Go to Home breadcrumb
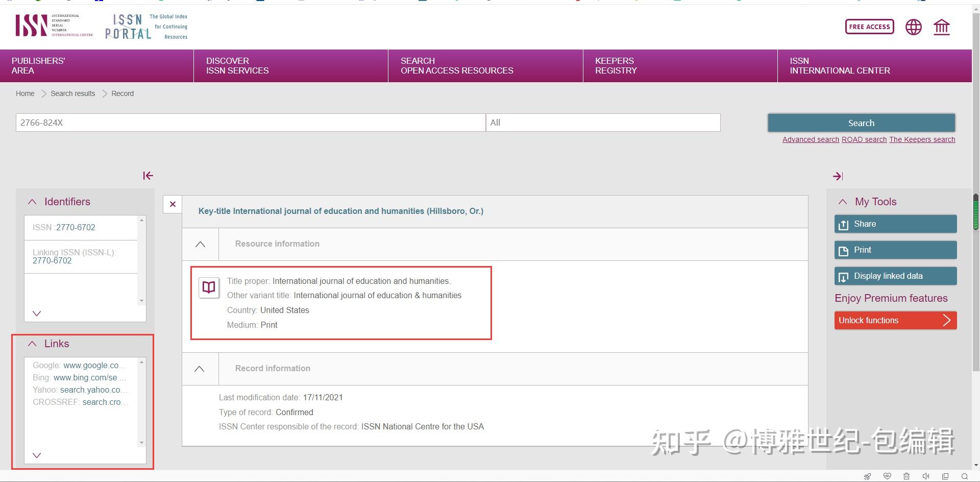 pyautogui.click(x=25, y=93)
